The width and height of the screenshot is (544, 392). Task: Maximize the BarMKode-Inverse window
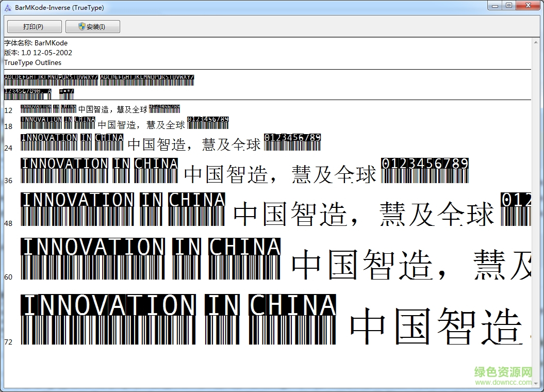click(x=509, y=5)
